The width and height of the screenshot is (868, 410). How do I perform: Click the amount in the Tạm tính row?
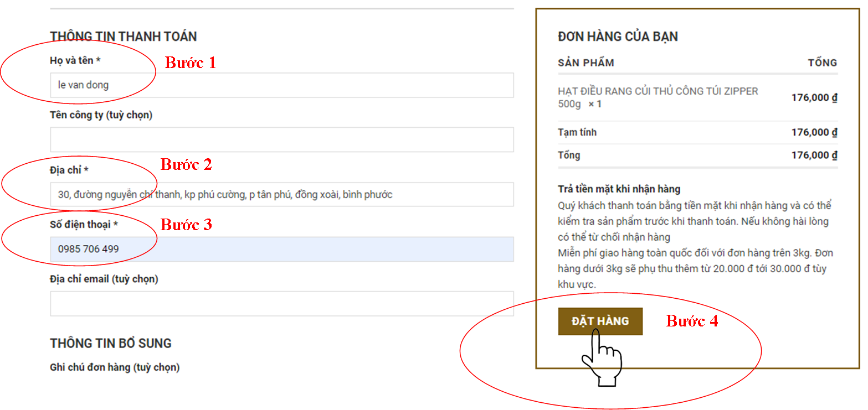[814, 133]
